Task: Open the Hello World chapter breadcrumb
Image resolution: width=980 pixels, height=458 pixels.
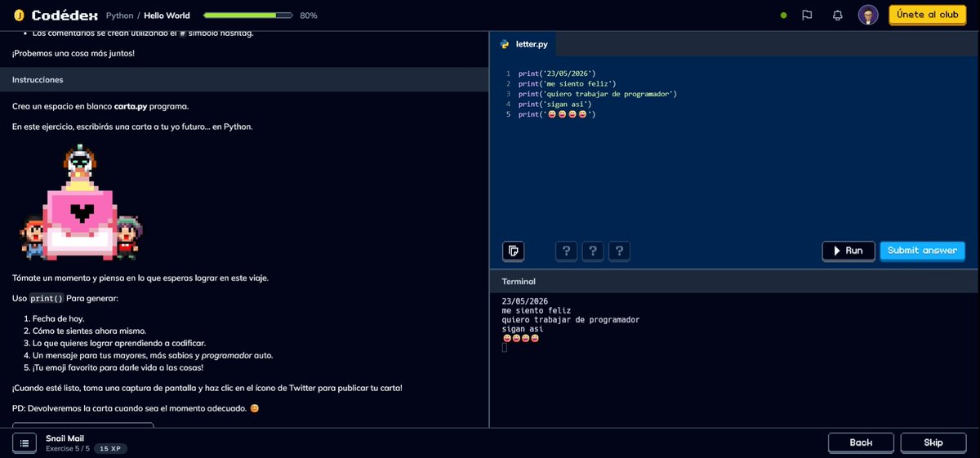Action: point(167,16)
